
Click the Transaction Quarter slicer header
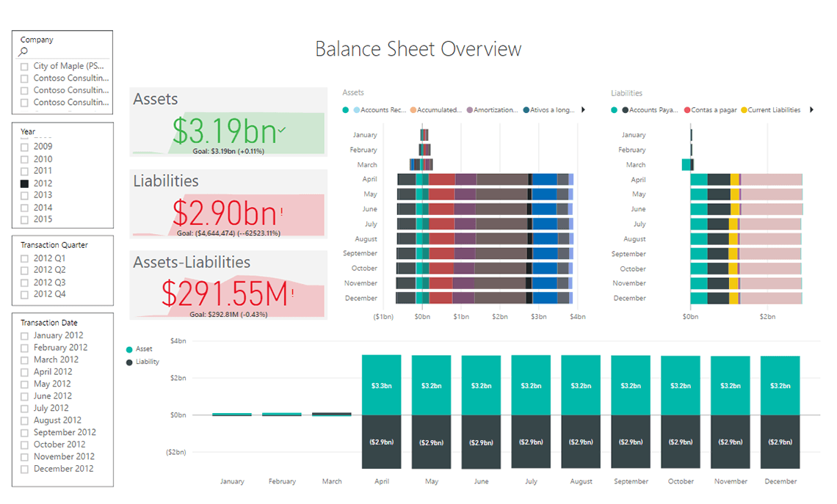(x=54, y=245)
